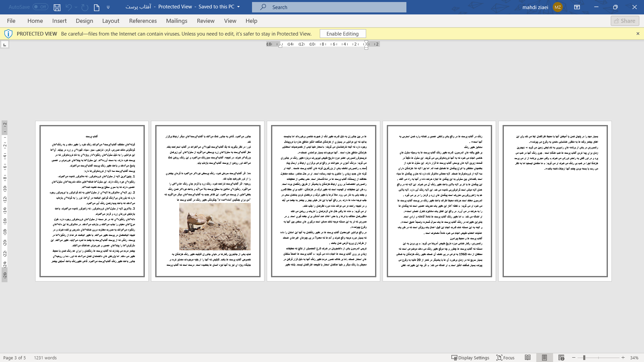Click the New blank document icon
The width and height of the screenshot is (644, 362).
(97, 7)
